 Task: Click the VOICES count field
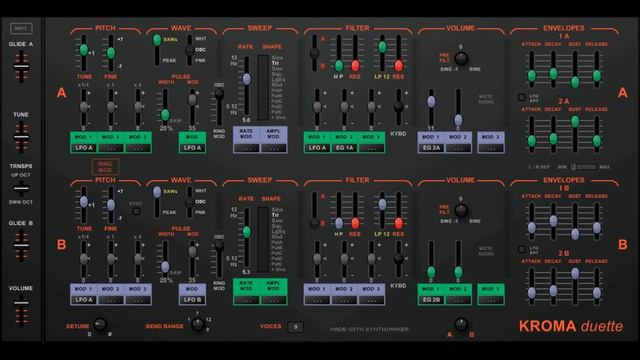coord(296,327)
